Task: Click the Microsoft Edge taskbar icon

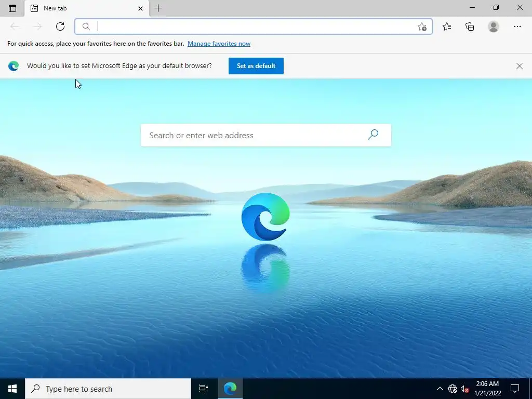Action: [230, 389]
